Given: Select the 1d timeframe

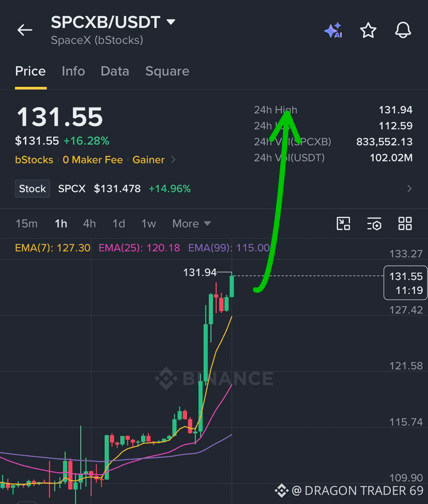Looking at the screenshot, I should coord(119,224).
